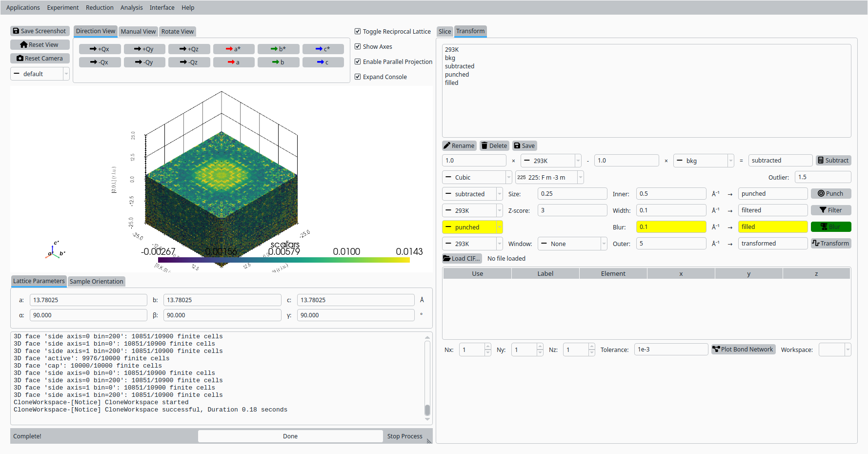View along the c* reciprocal axis
Viewport: 868px width, 454px height.
pyautogui.click(x=323, y=49)
